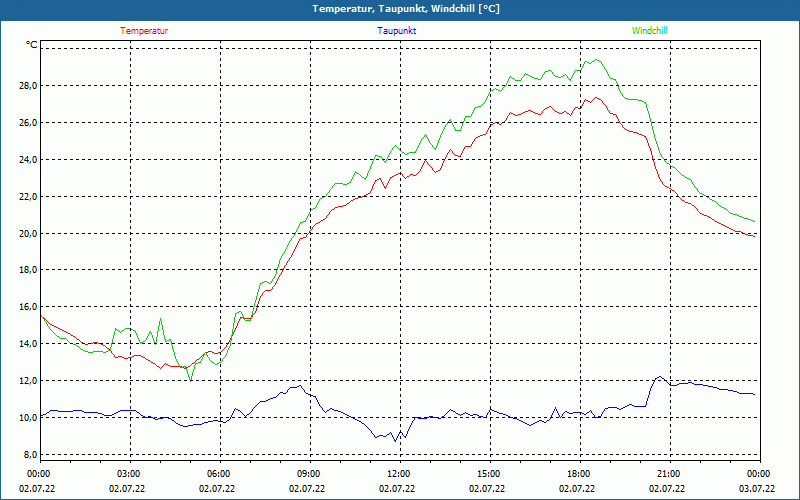
Task: Click the °C unit label on the y-axis
Action: click(x=31, y=45)
